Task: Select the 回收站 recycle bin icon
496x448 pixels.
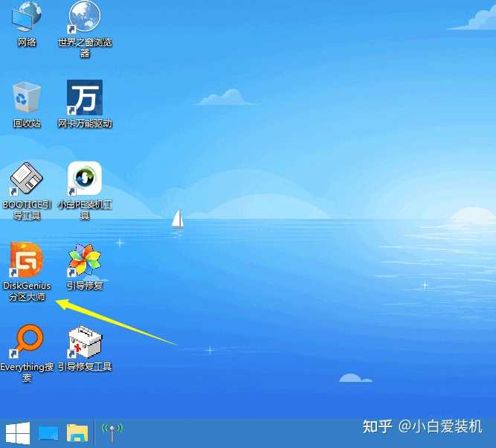Action: [27, 97]
